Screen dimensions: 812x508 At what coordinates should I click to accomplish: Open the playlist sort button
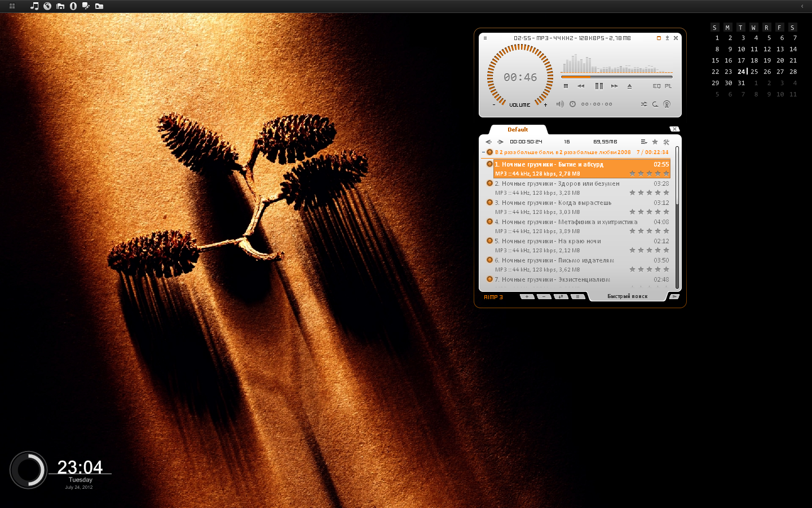tap(561, 296)
